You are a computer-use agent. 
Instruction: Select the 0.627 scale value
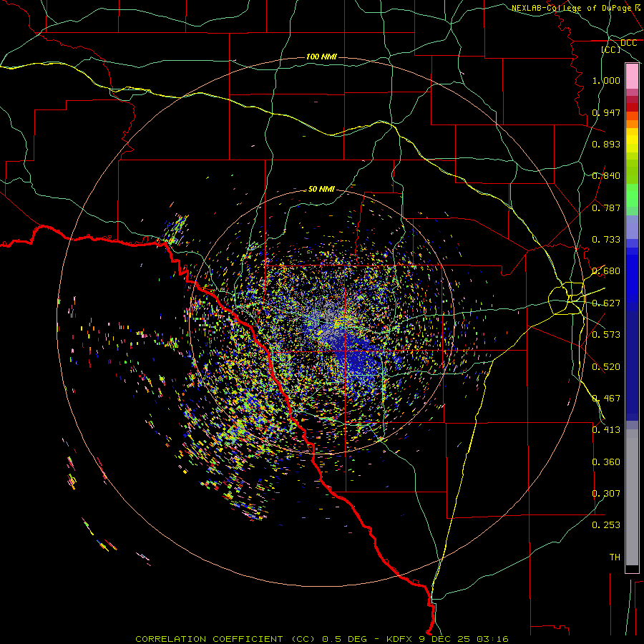(606, 303)
